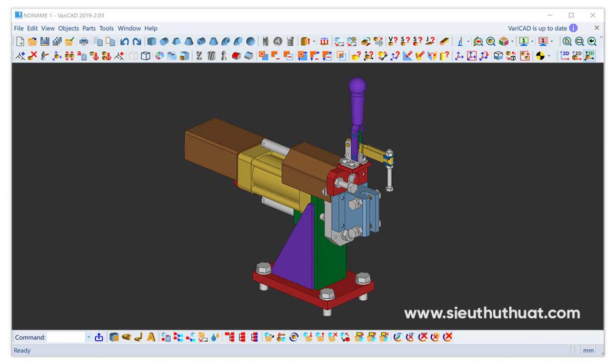Open the color palette icon
This screenshot has width=616, height=364.
(x=159, y=56)
